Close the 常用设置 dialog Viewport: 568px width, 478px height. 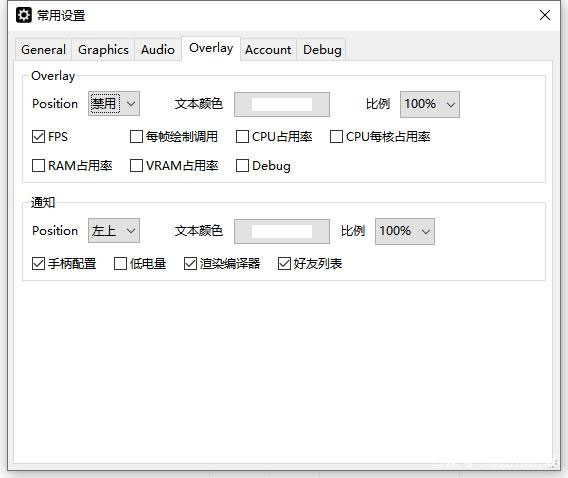(545, 15)
